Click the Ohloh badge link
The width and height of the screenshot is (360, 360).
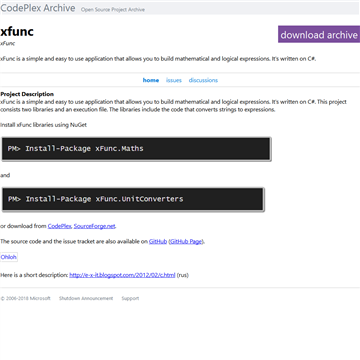tap(8, 257)
